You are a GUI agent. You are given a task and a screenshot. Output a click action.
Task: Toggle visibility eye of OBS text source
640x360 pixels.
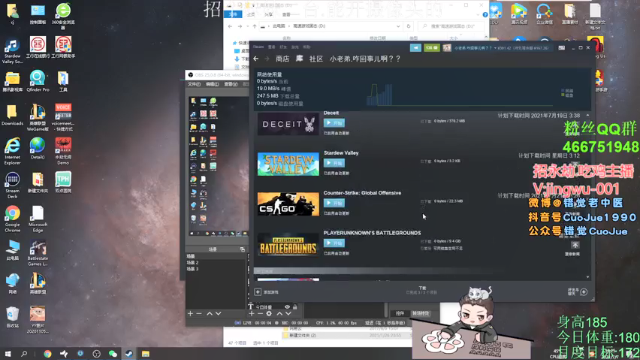click(x=287, y=307)
